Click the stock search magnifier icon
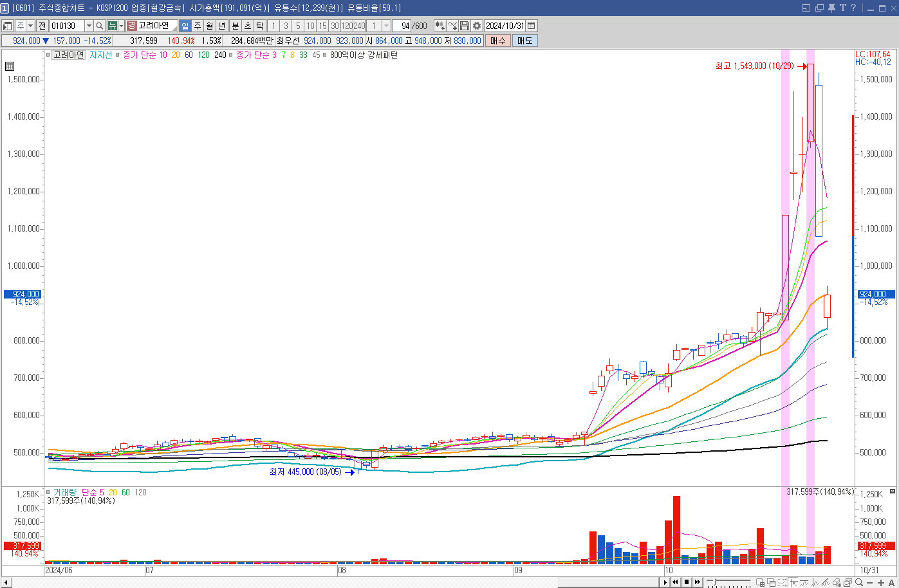 [x=100, y=26]
